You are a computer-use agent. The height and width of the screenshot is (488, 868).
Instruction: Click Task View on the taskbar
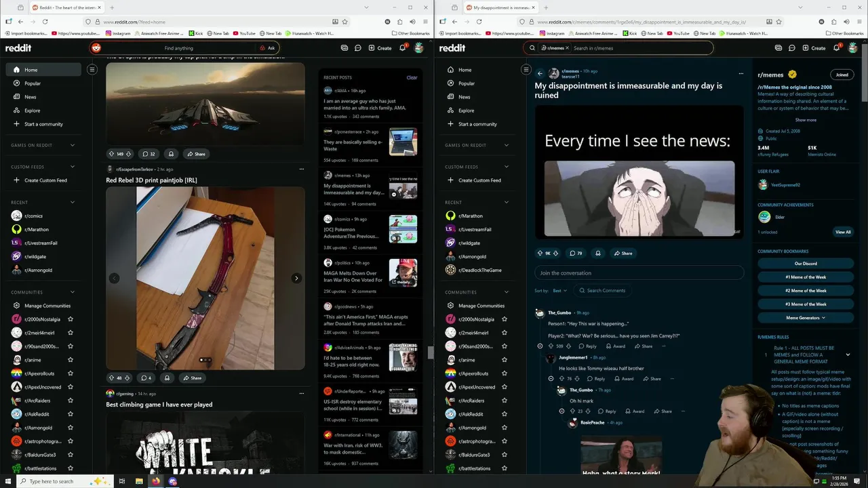tap(122, 481)
